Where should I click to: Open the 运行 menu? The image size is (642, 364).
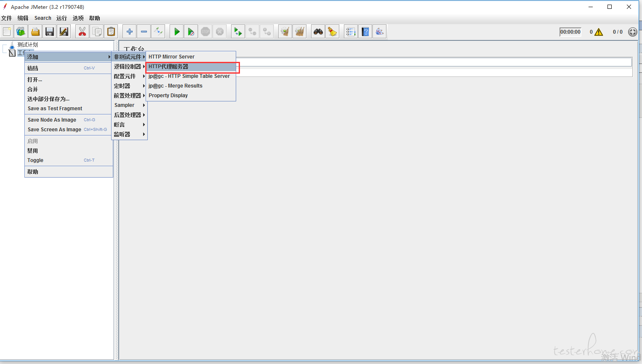click(61, 18)
